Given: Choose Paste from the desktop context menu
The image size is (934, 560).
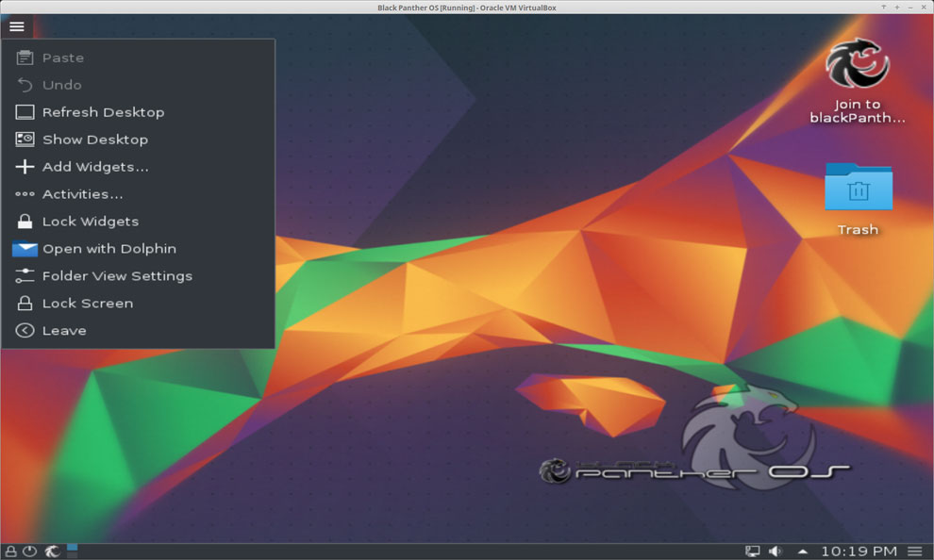Looking at the screenshot, I should tap(138, 58).
